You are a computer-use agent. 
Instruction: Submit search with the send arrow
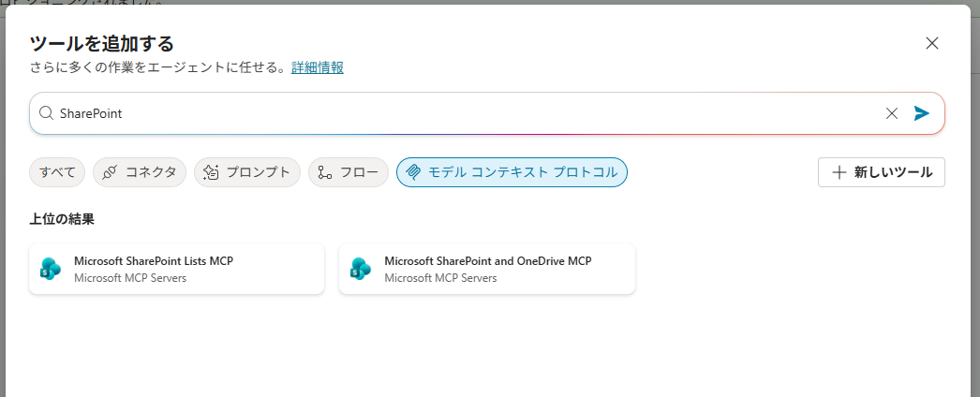[x=922, y=113]
